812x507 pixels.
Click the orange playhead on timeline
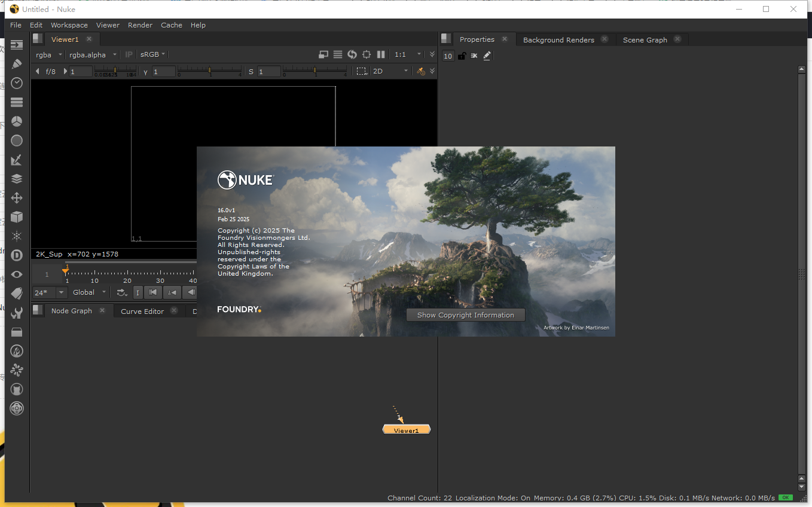tap(65, 271)
